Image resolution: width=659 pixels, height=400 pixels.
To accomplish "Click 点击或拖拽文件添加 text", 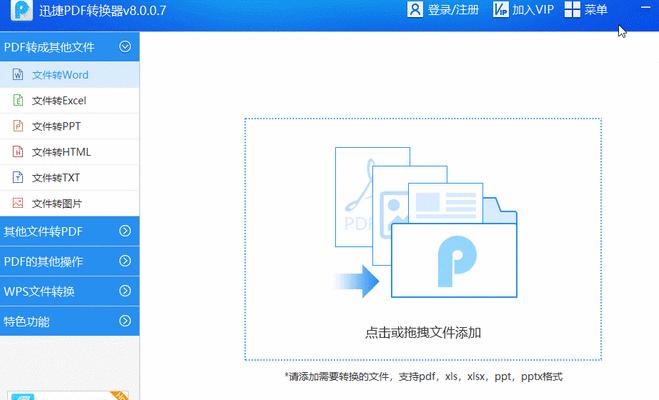I will coord(423,333).
